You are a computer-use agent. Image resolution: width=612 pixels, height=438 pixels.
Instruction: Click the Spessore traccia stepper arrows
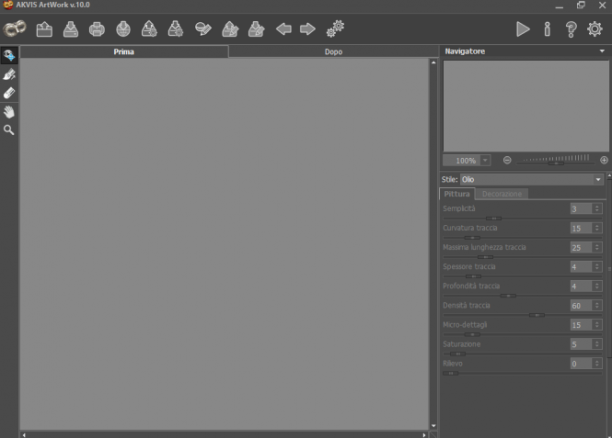pyautogui.click(x=597, y=267)
